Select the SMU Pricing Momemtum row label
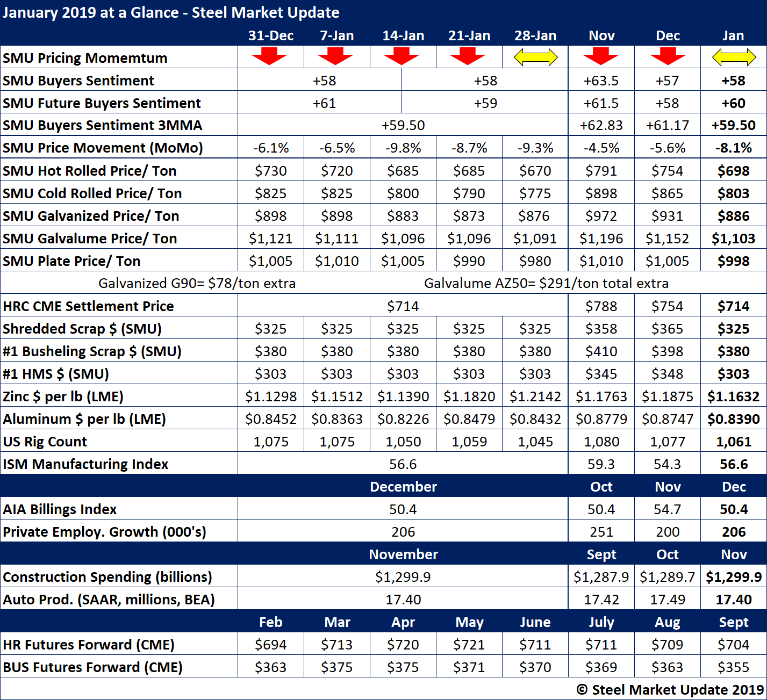The width and height of the screenshot is (767, 700). [x=85, y=58]
